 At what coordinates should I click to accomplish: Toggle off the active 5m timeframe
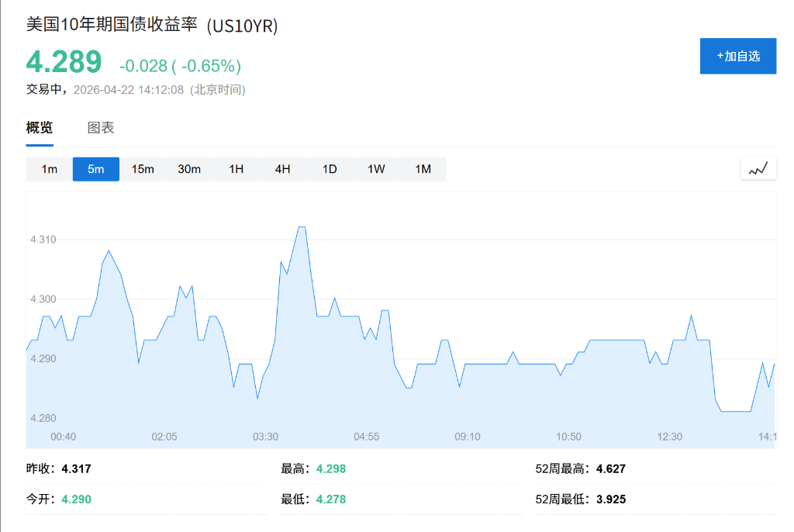[x=95, y=168]
